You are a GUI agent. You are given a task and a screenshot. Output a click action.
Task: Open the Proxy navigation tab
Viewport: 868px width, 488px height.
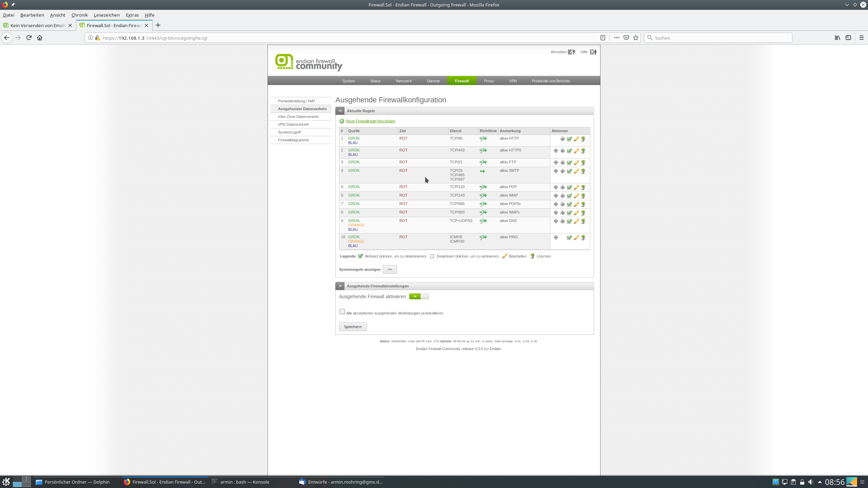coord(489,81)
